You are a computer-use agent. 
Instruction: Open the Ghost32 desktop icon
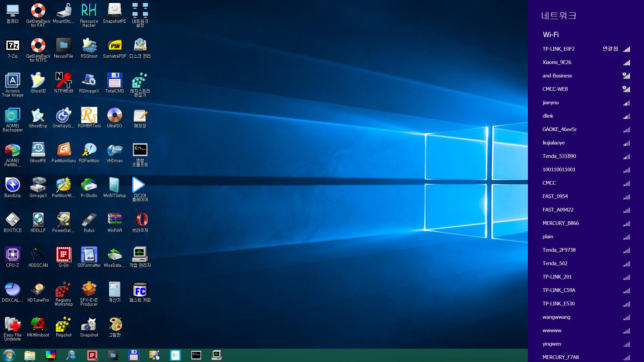(38, 83)
